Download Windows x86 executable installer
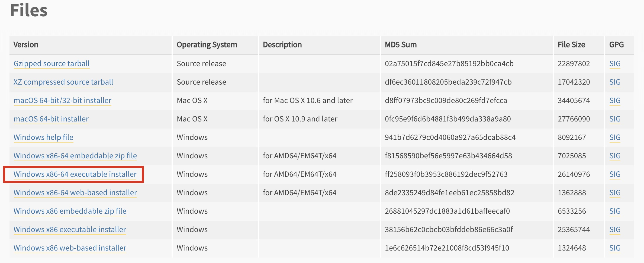644x263 pixels. click(x=70, y=230)
